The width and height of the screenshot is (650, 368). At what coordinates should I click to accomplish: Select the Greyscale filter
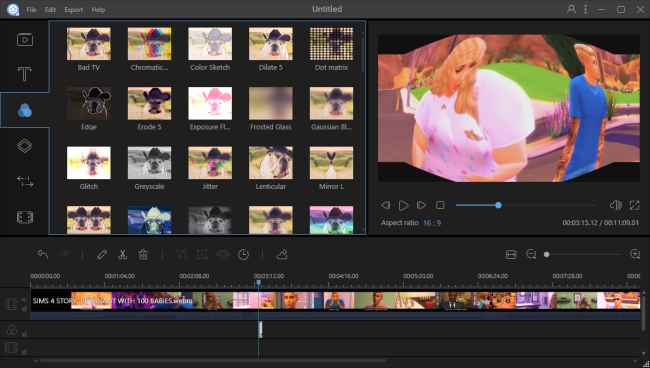[149, 168]
